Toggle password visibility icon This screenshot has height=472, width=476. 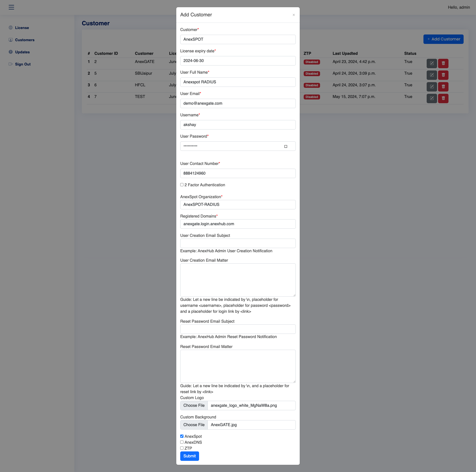click(286, 146)
